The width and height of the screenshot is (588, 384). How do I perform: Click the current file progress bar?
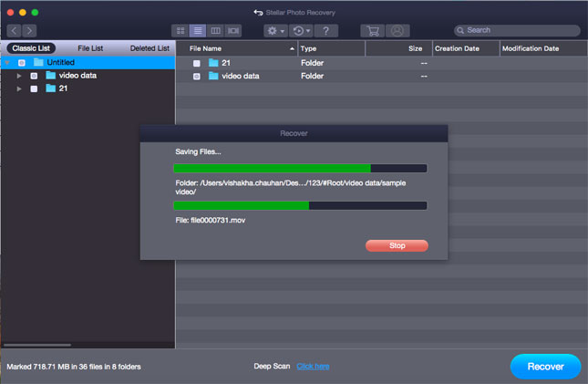300,205
